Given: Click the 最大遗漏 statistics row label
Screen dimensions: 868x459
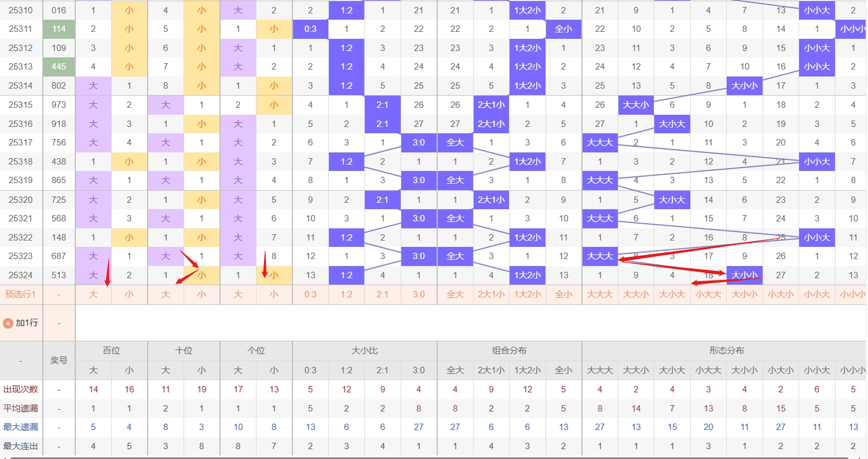Looking at the screenshot, I should tap(21, 427).
